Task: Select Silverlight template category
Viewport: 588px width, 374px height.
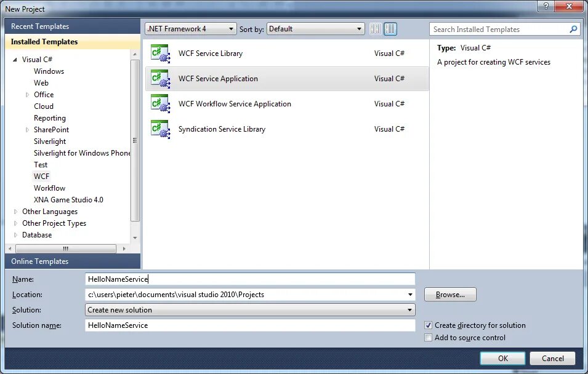Action: pos(49,141)
